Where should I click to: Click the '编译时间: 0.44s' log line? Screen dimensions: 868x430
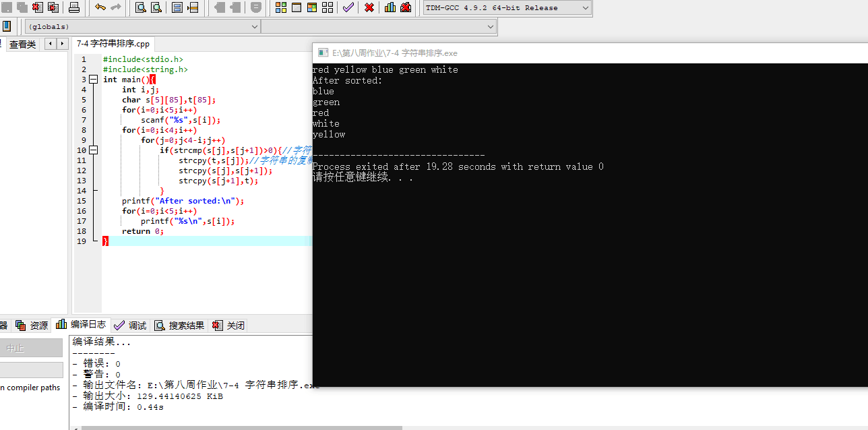118,407
